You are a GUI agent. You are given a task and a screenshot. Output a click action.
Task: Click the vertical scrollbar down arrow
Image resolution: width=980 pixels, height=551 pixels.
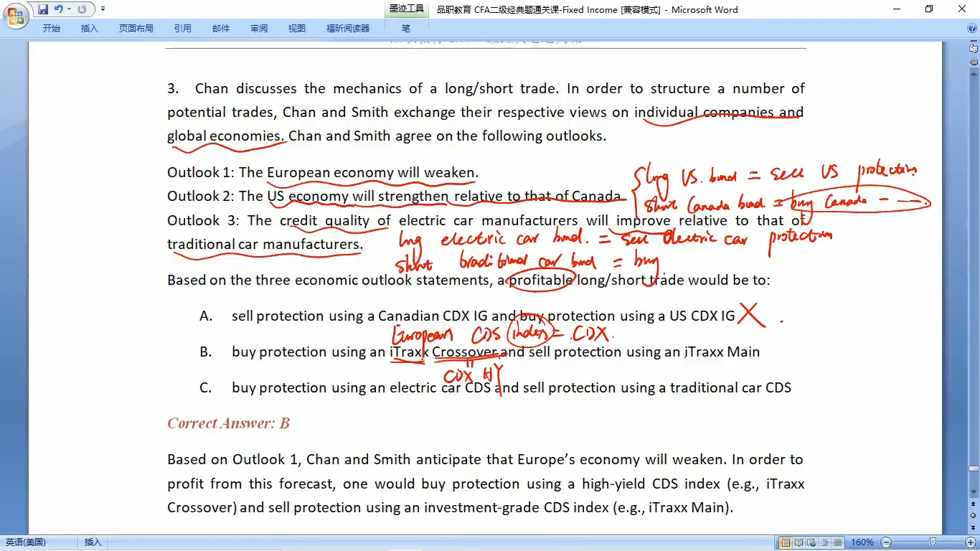974,493
